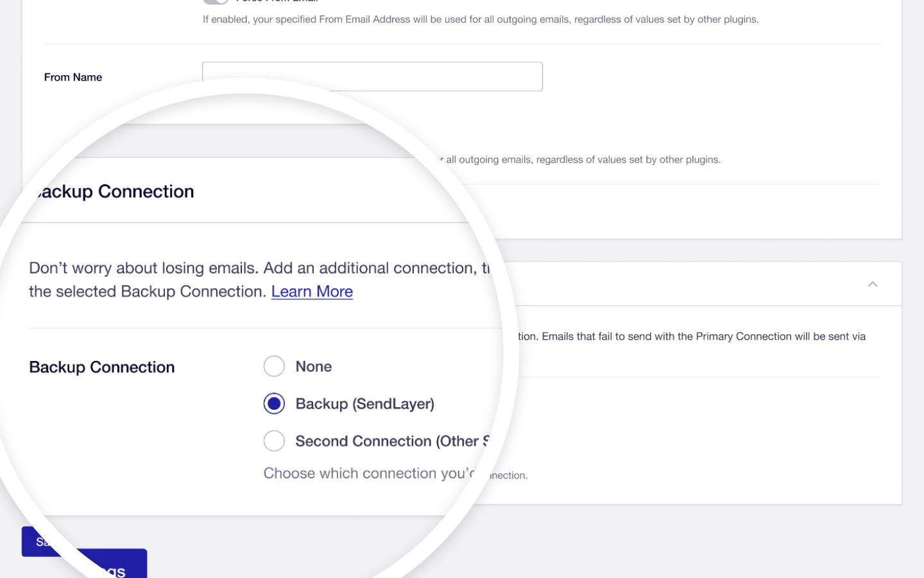Select the Second Connection radio option
Viewport: 924px width, 578px height.
click(x=274, y=441)
